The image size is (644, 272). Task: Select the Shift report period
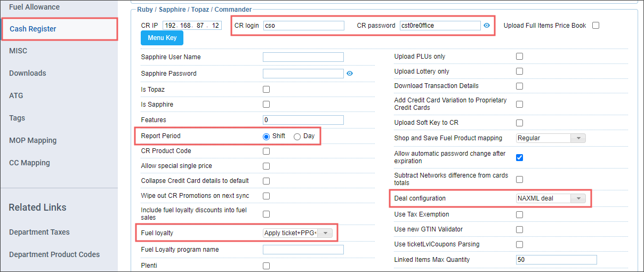pyautogui.click(x=267, y=137)
